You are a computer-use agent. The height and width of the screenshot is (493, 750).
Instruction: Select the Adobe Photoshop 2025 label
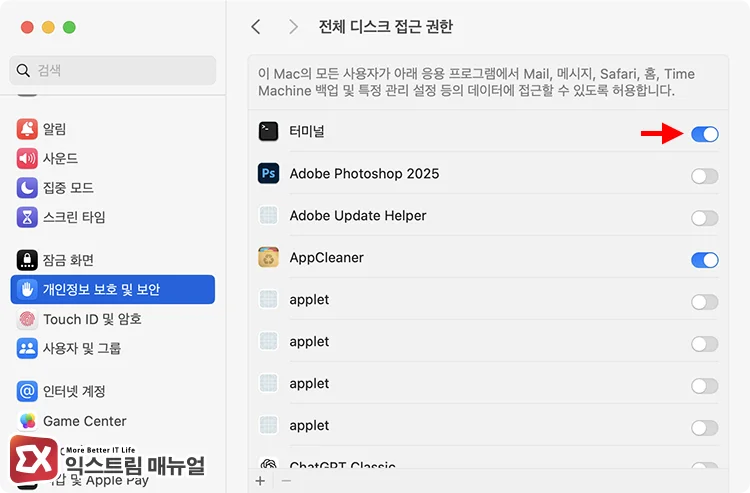364,173
